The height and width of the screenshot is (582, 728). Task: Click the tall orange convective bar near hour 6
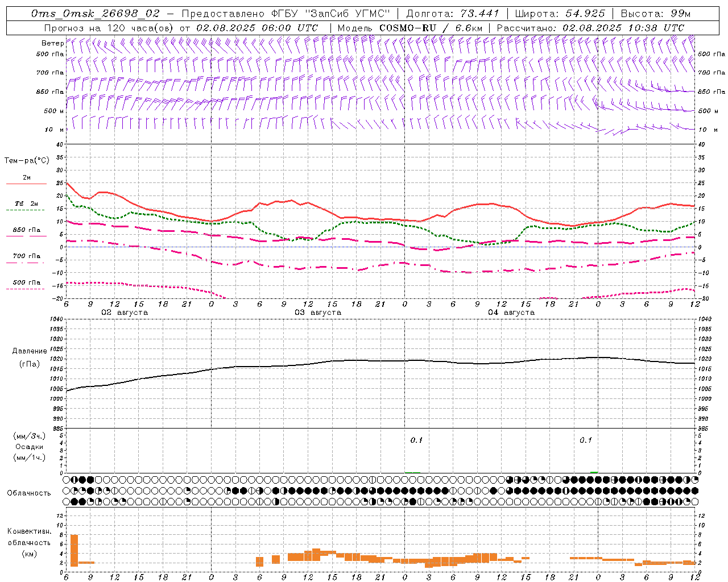74,550
